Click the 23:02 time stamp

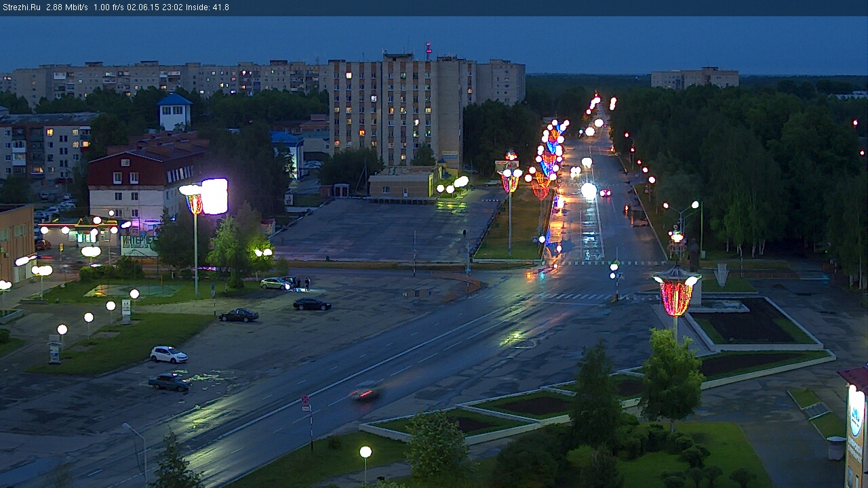tap(172, 7)
